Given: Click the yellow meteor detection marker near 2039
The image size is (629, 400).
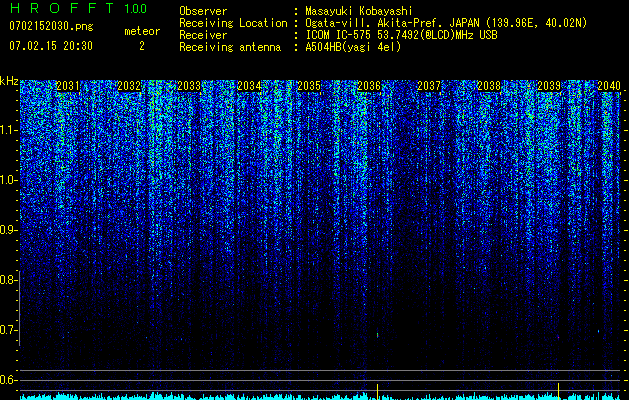Looking at the screenshot, I should (x=558, y=391).
